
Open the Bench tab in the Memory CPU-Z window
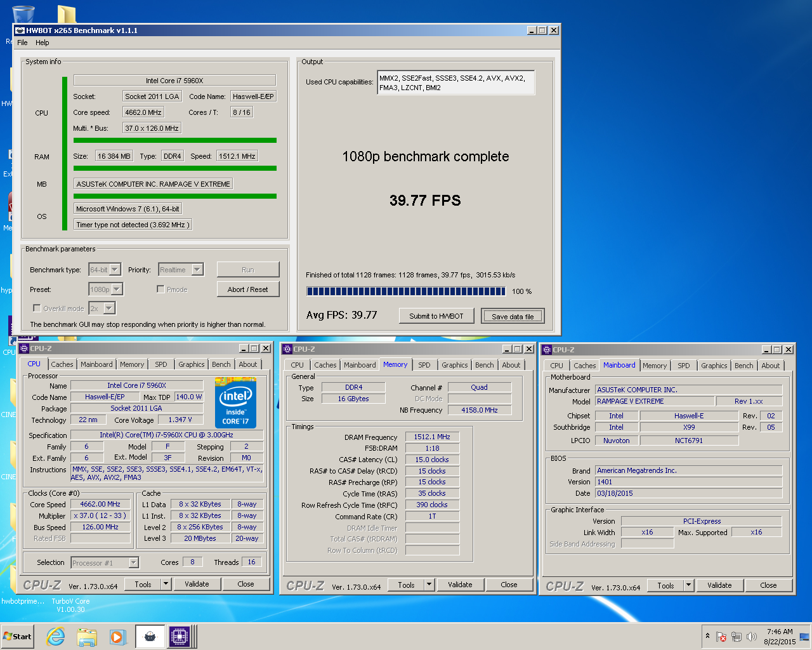click(x=485, y=365)
